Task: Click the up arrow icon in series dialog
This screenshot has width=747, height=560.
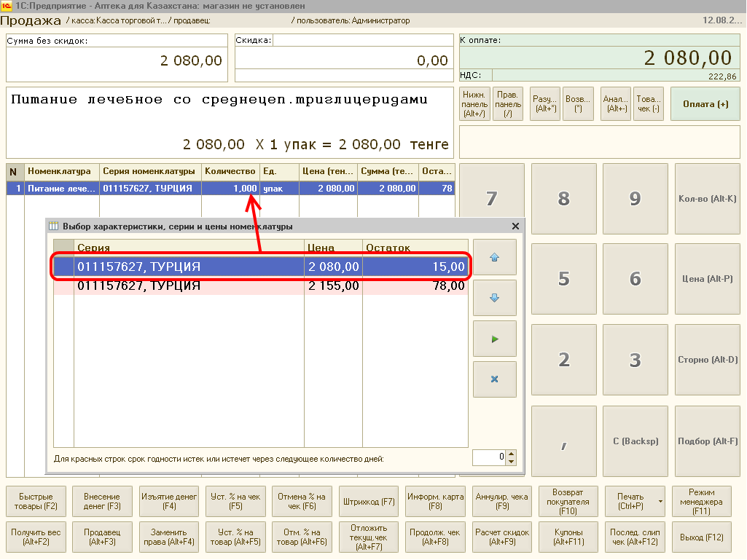Action: (494, 257)
